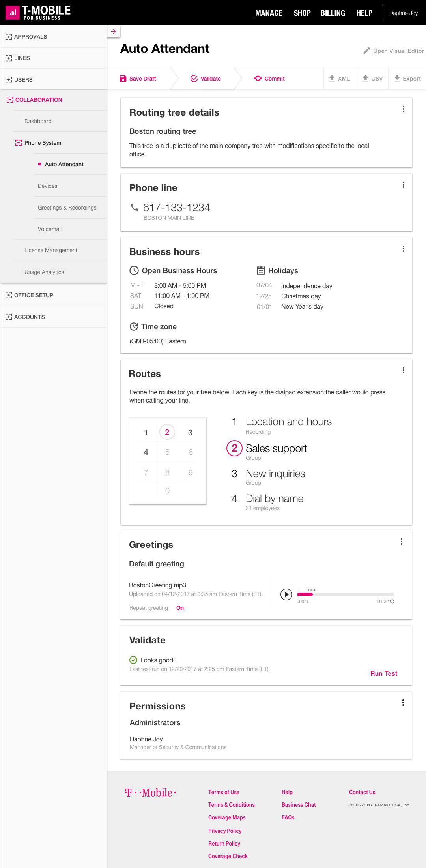Select the Sales support route
Screen dimensions: 426x868
click(x=276, y=448)
